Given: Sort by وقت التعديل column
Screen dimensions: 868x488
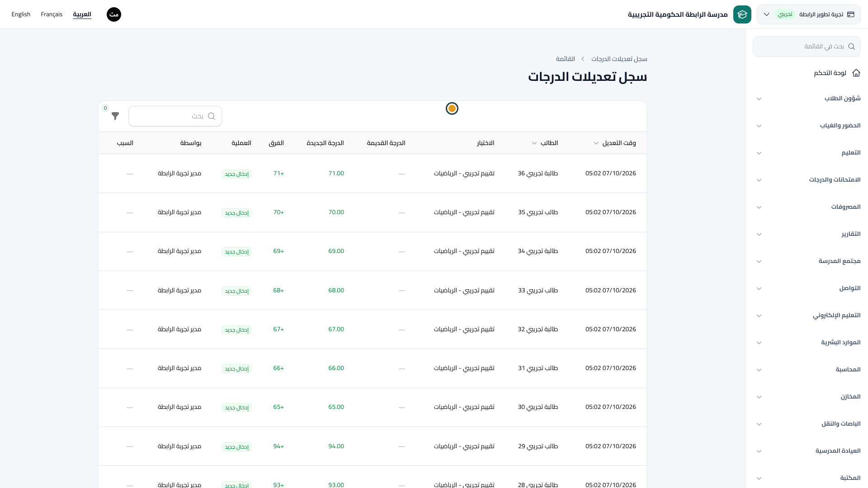Looking at the screenshot, I should pos(615,143).
